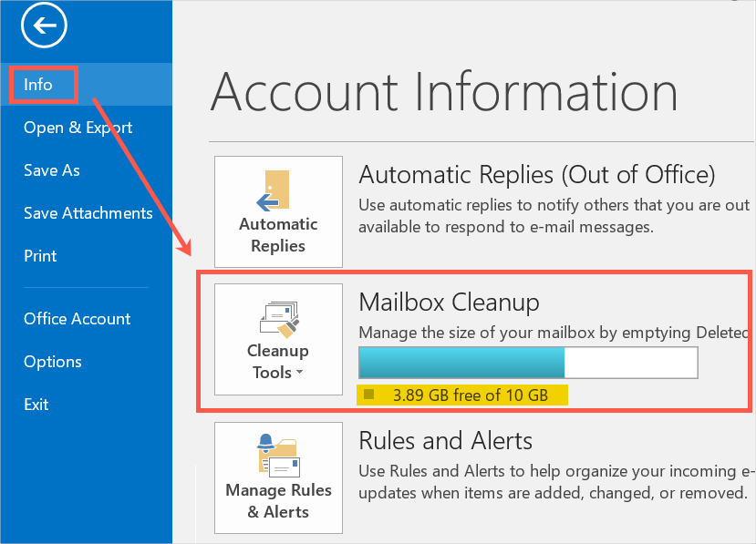Choose Save As from the sidebar

pyautogui.click(x=52, y=170)
